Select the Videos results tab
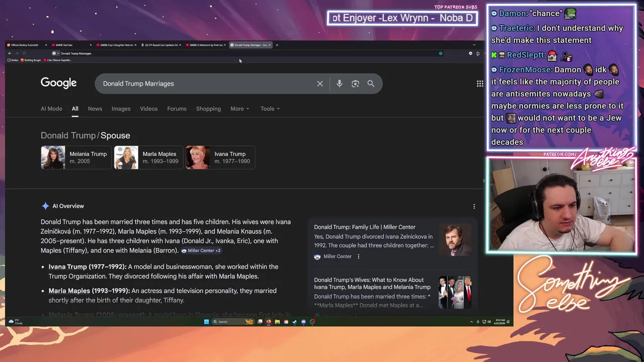644x362 pixels. (148, 109)
